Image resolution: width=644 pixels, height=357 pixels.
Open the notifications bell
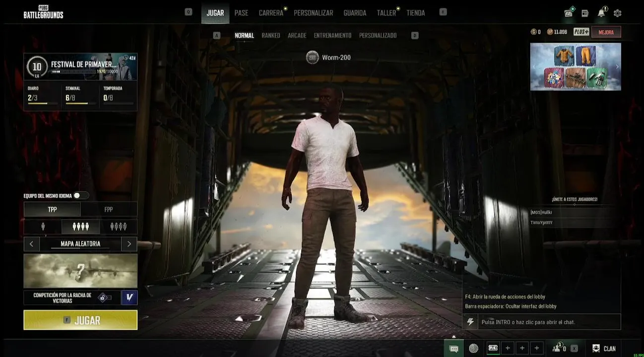(x=601, y=13)
